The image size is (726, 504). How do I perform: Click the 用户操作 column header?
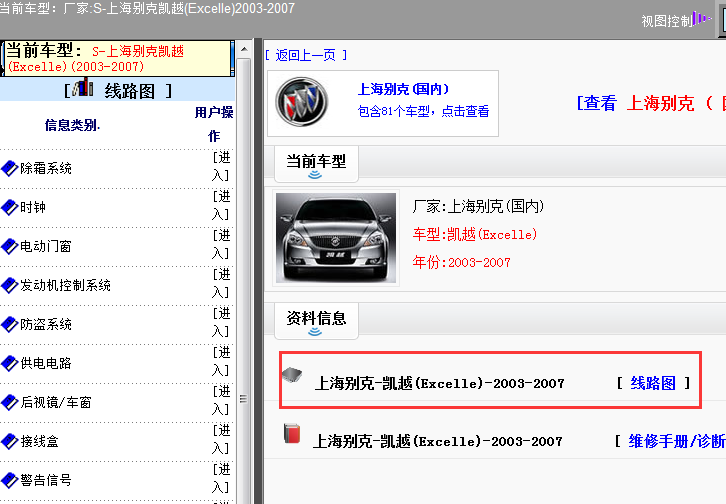213,124
